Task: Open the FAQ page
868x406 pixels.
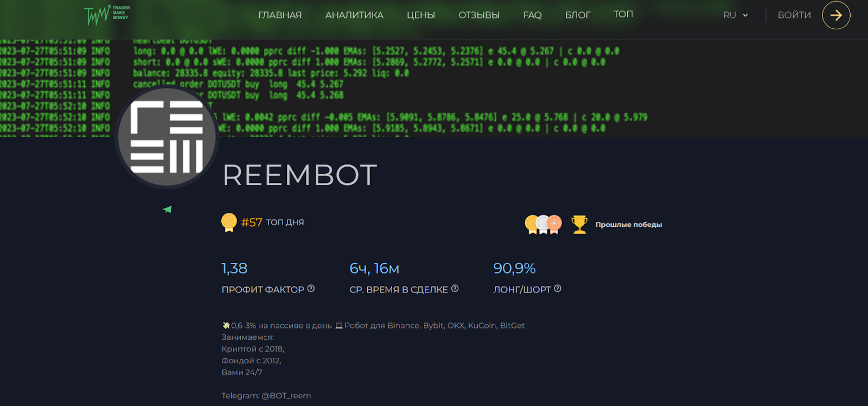Action: pyautogui.click(x=532, y=15)
